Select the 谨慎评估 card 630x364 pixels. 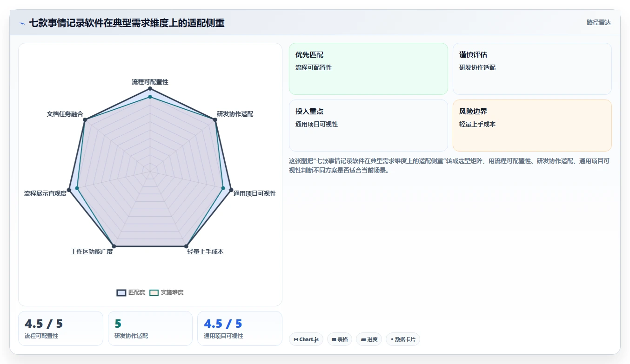pos(532,69)
